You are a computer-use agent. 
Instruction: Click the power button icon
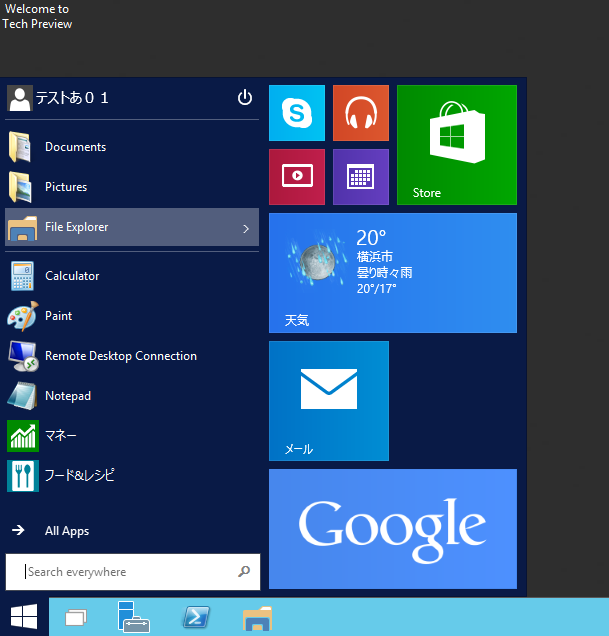tap(245, 98)
